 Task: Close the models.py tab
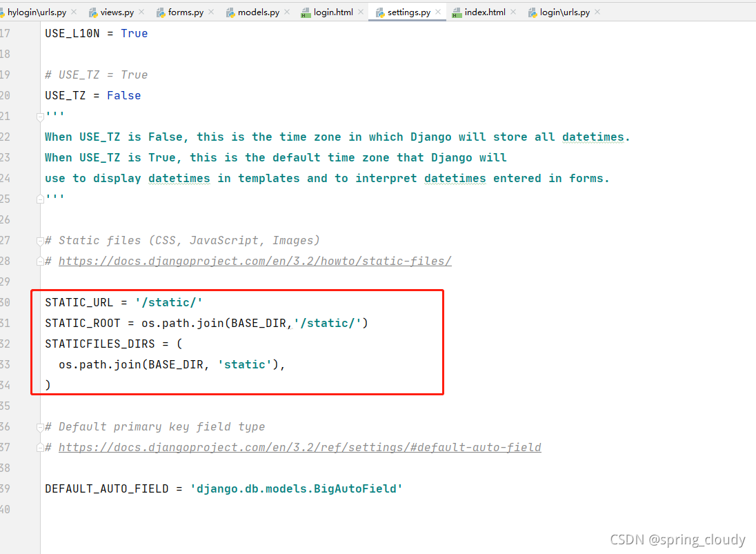(287, 12)
